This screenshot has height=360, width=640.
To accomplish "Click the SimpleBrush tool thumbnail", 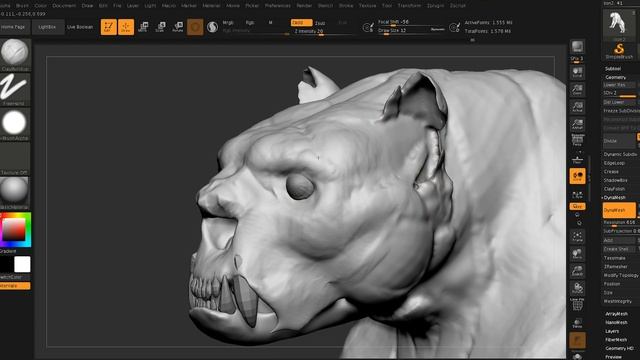I will coord(619,51).
